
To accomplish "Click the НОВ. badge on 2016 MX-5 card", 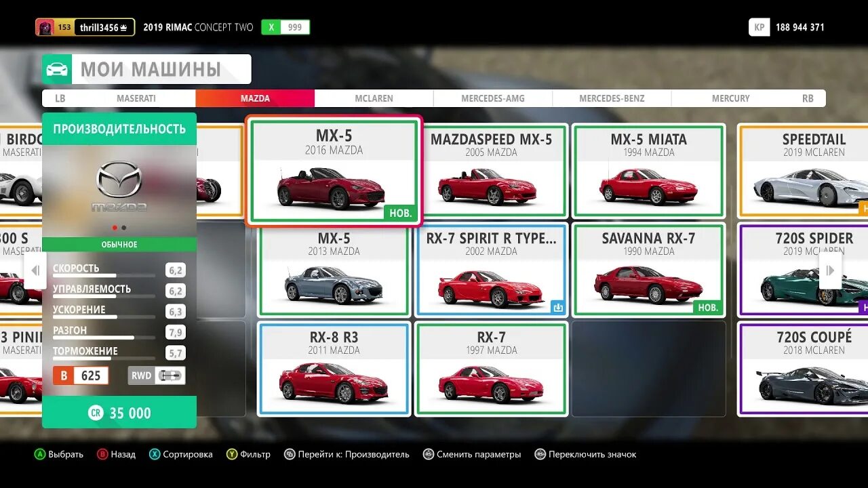I will 400,213.
